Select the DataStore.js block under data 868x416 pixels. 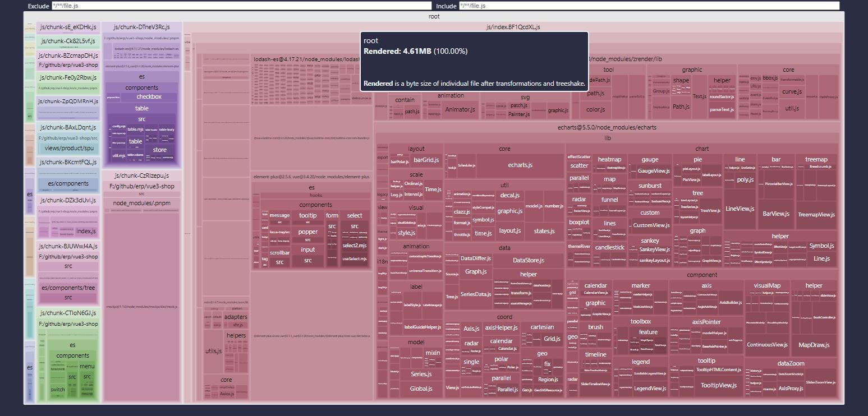click(x=528, y=260)
